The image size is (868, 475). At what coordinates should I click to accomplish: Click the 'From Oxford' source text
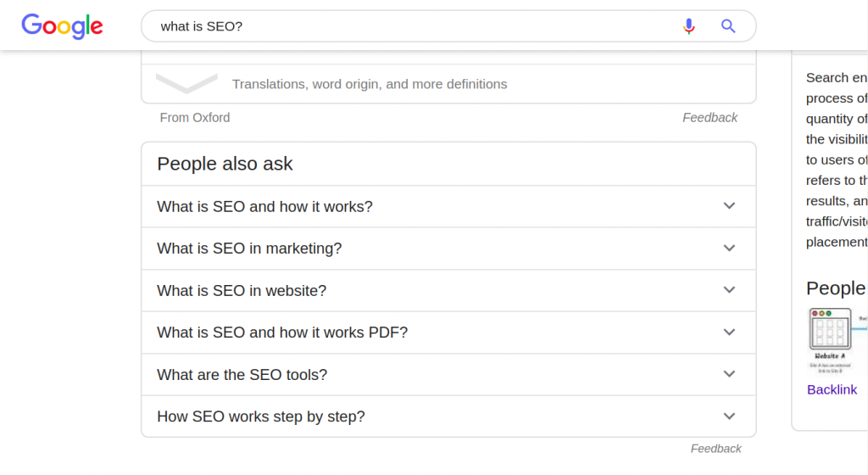[x=195, y=118]
